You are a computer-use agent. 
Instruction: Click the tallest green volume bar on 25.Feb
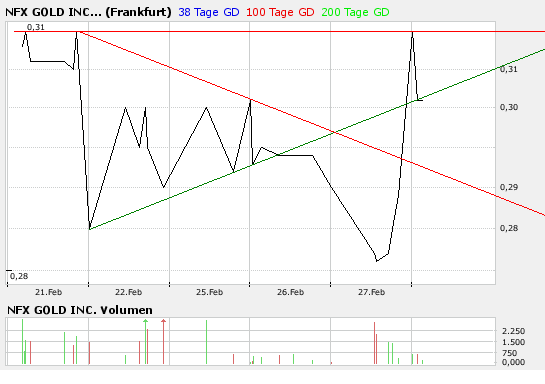206,342
